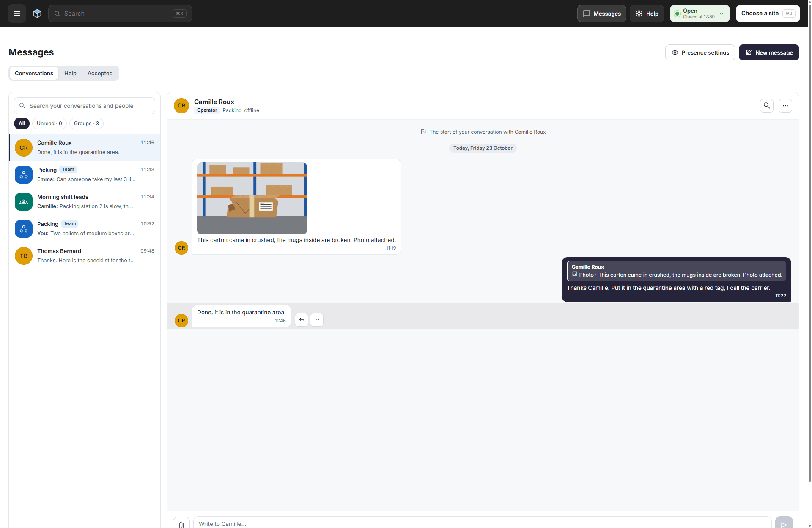Click the send message arrow button
This screenshot has width=812, height=528.
(784, 524)
